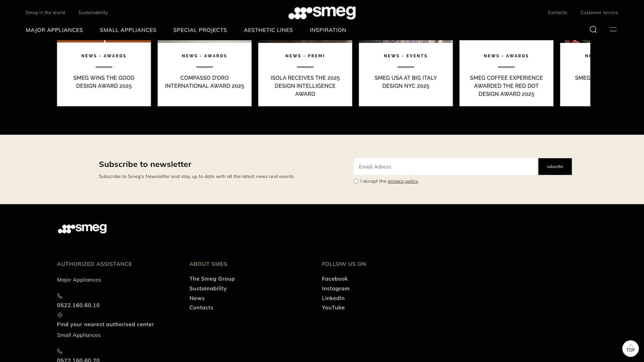Image resolution: width=644 pixels, height=362 pixels.
Task: Click phone icon under Small Appliances
Action: pos(60,351)
